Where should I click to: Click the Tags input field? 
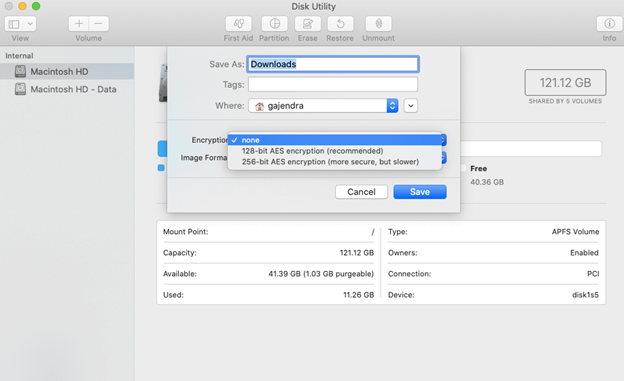333,84
